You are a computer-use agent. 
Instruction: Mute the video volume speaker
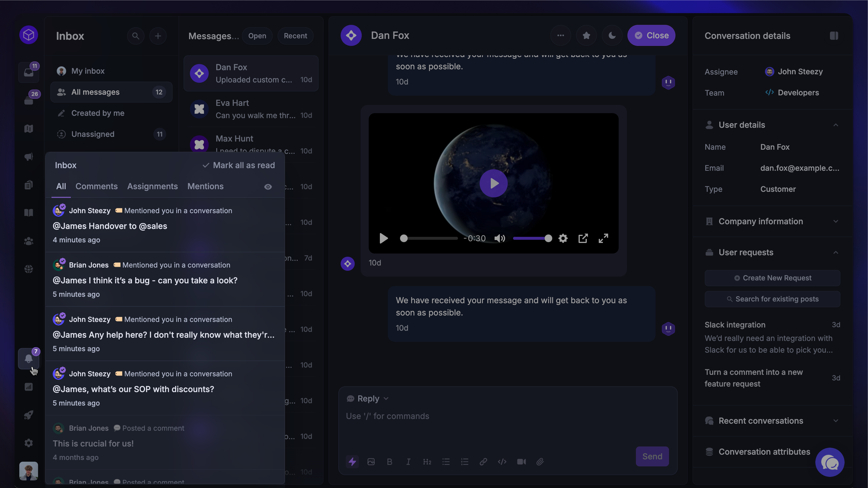[500, 238]
